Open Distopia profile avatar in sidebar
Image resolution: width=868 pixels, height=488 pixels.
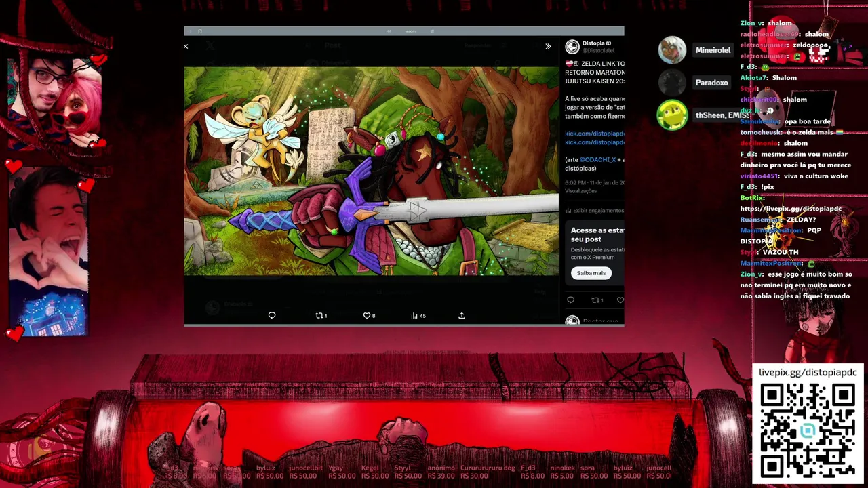click(572, 47)
